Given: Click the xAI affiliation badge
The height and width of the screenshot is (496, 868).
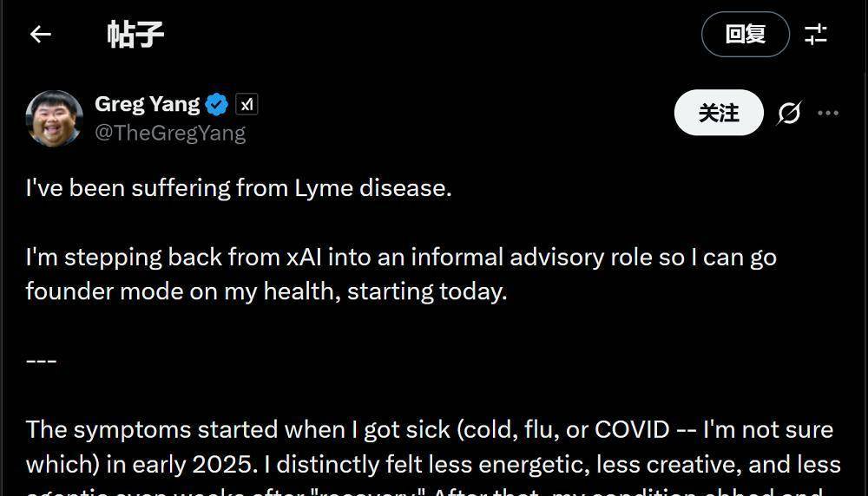Looking at the screenshot, I should [x=247, y=105].
